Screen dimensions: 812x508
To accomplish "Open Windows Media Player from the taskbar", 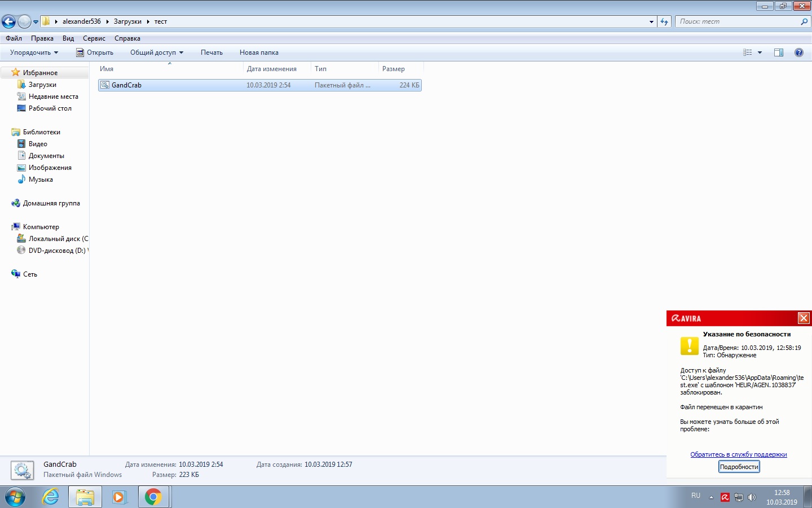I will point(119,497).
